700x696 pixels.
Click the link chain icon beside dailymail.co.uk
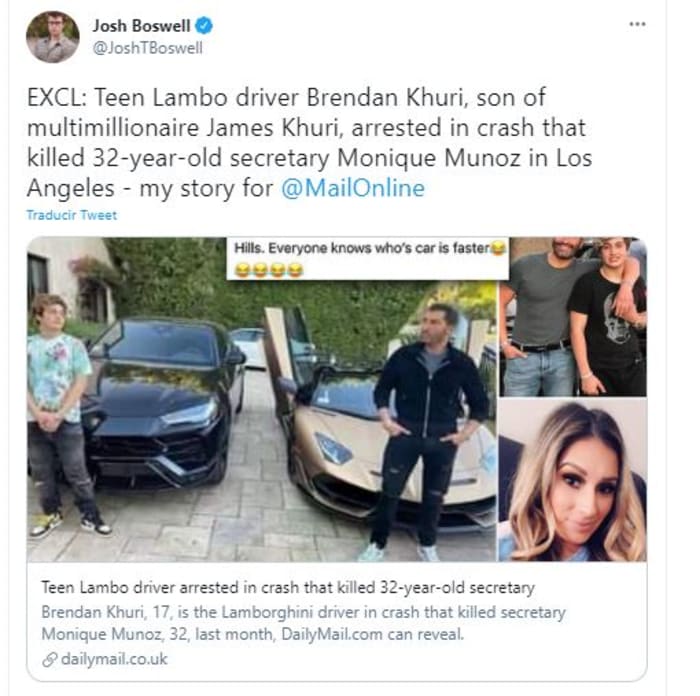[x=50, y=659]
